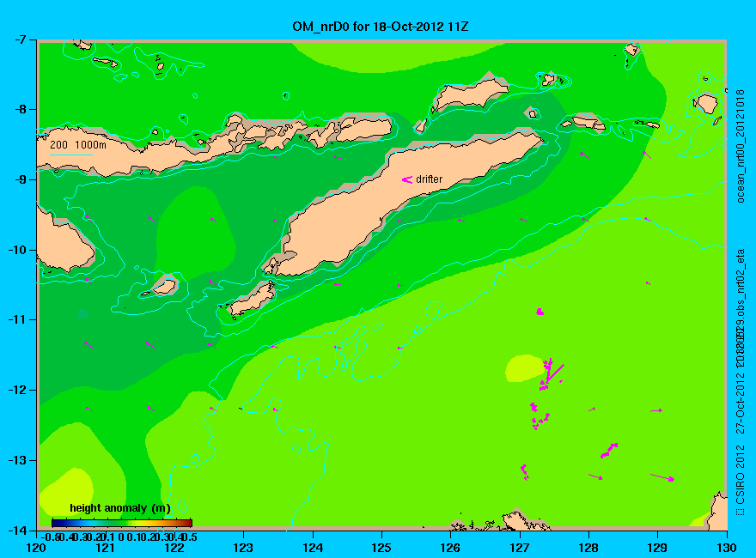
Task: Click longitude label 124
Action: tap(313, 548)
